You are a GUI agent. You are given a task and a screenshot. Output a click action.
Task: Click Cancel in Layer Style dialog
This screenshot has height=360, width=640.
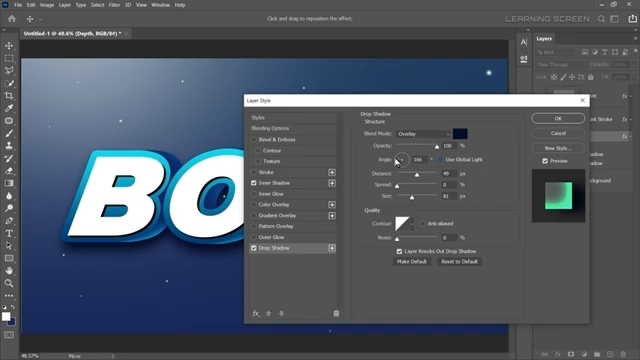[x=558, y=133]
